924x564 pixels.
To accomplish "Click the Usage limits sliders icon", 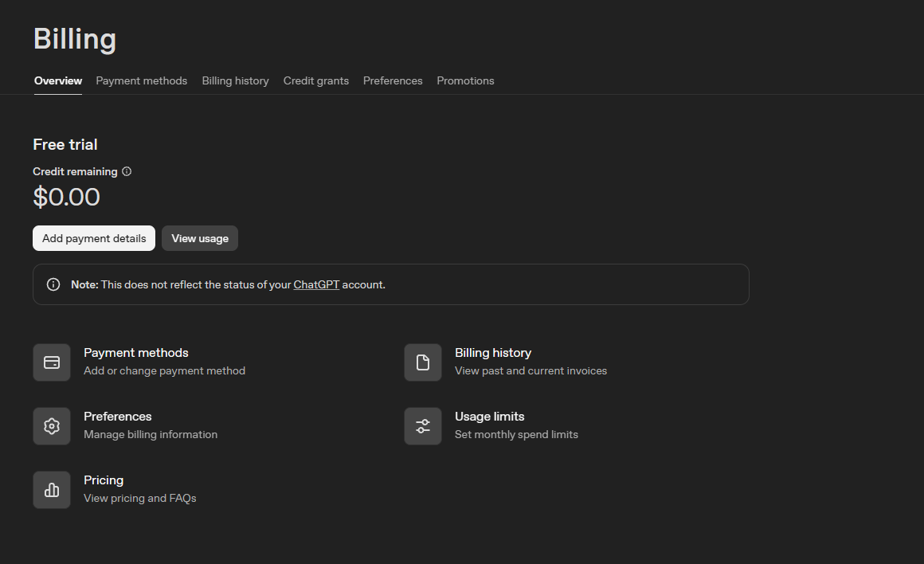I will click(x=423, y=426).
